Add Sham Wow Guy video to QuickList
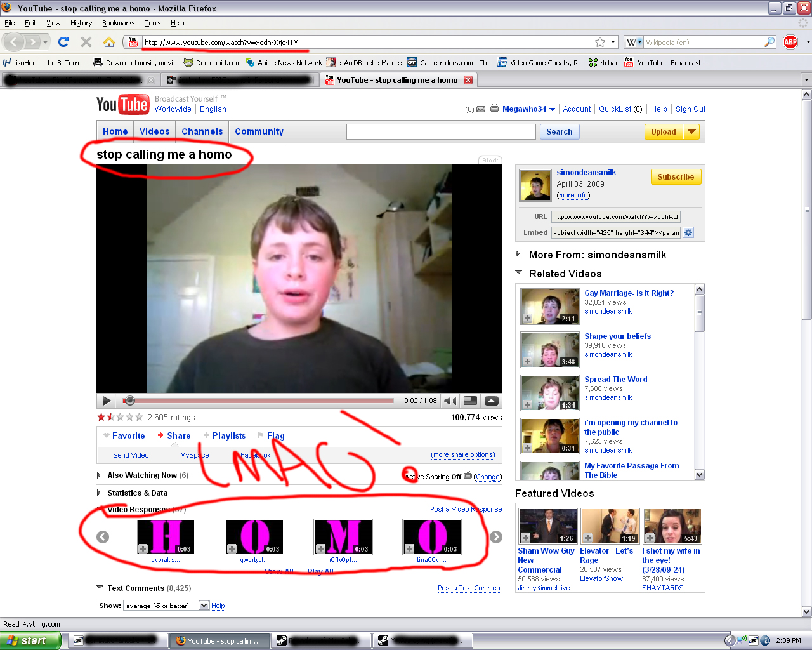The height and width of the screenshot is (650, 812). [525, 538]
